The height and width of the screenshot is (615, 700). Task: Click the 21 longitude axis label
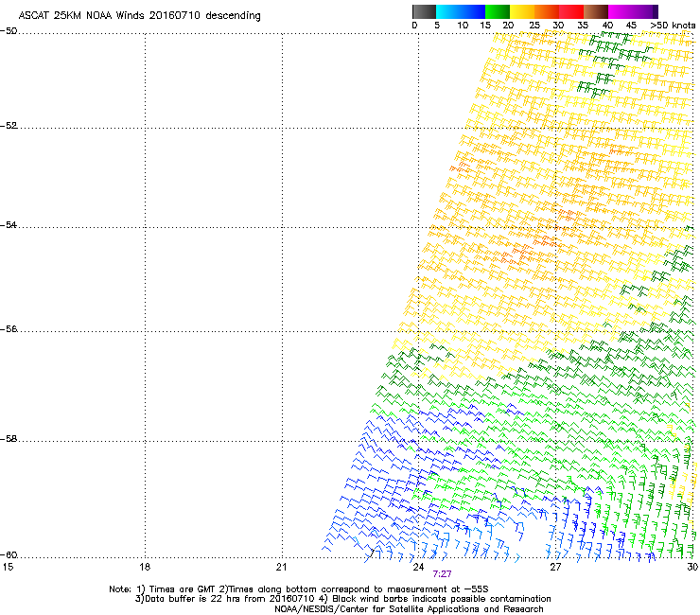[x=281, y=567]
